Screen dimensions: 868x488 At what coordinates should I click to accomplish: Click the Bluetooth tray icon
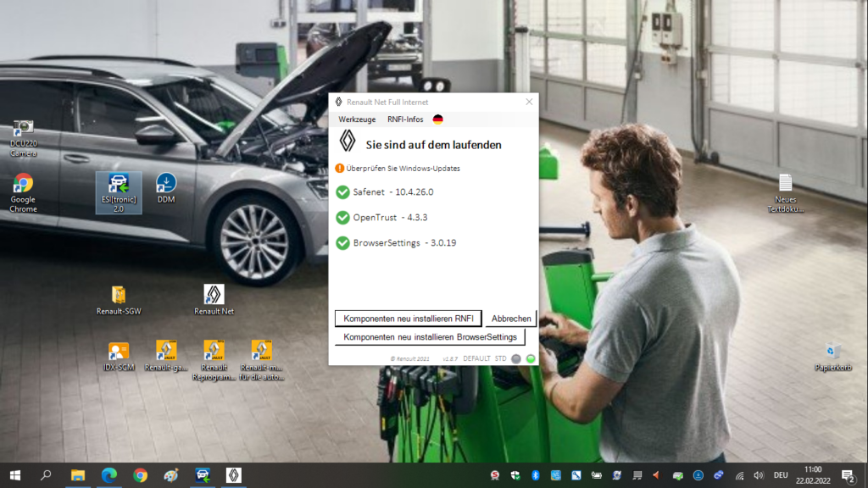[x=536, y=475]
